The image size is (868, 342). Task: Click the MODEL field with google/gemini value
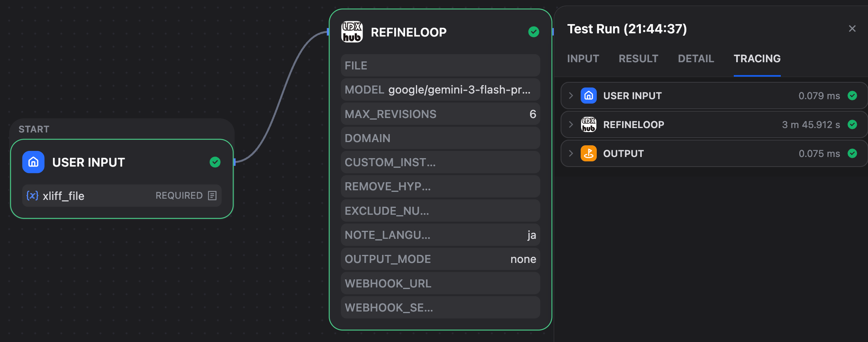point(440,90)
